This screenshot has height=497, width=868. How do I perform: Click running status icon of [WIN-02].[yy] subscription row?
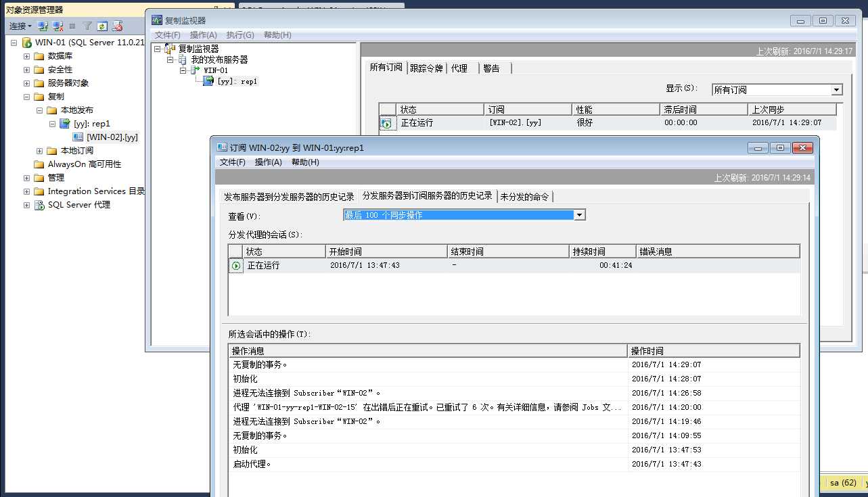pyautogui.click(x=386, y=124)
